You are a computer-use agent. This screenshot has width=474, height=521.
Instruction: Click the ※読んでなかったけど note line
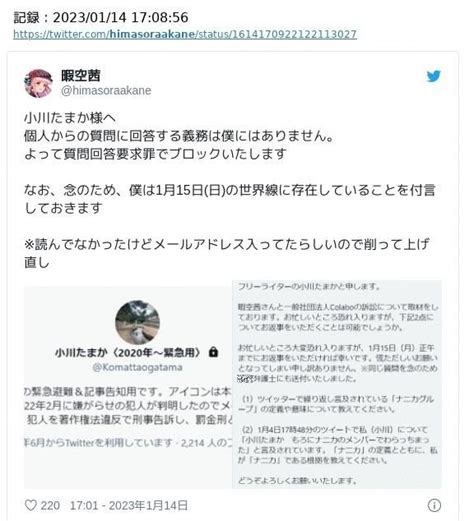coord(227,244)
